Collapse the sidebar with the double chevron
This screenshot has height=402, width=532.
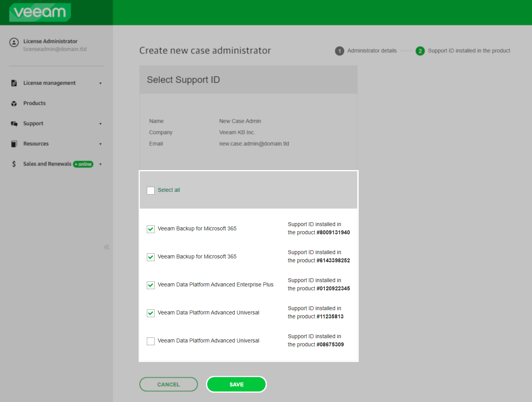[107, 247]
